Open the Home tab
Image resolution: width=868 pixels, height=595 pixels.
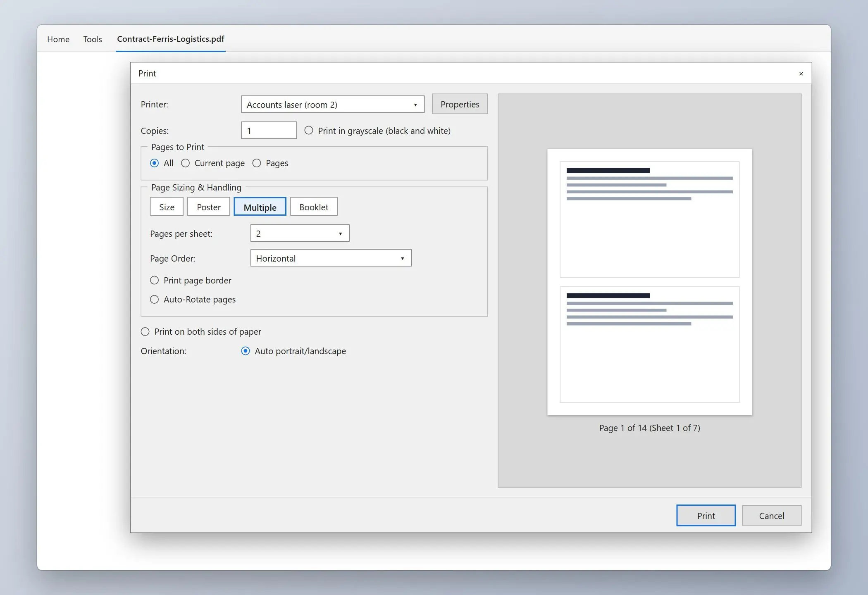coord(58,39)
